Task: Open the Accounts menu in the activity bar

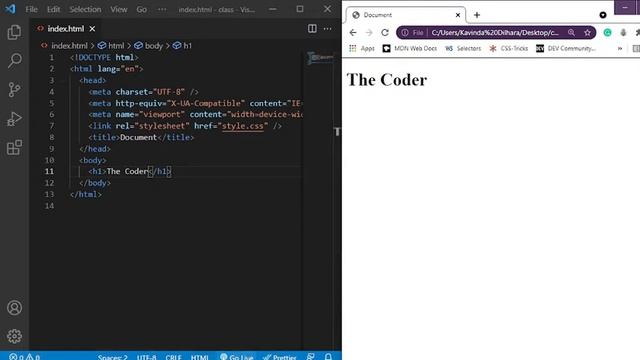Action: (x=14, y=307)
